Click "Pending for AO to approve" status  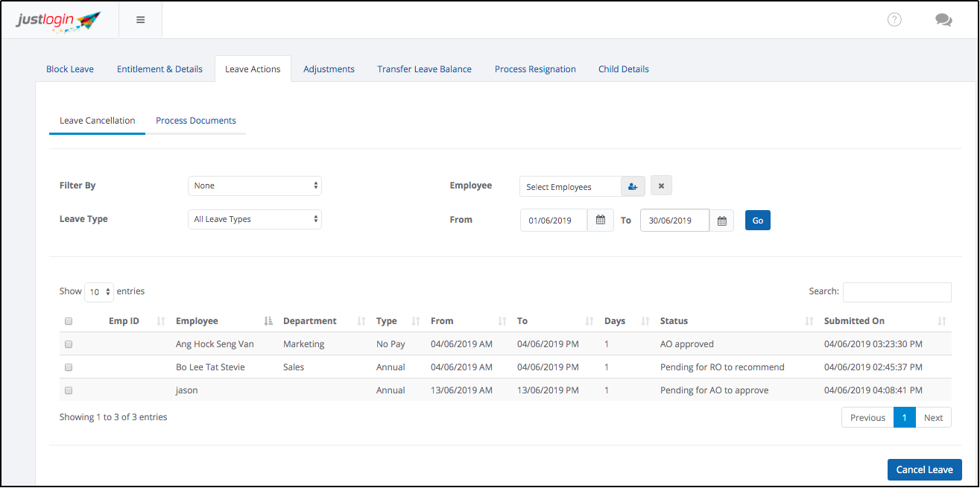coord(714,390)
